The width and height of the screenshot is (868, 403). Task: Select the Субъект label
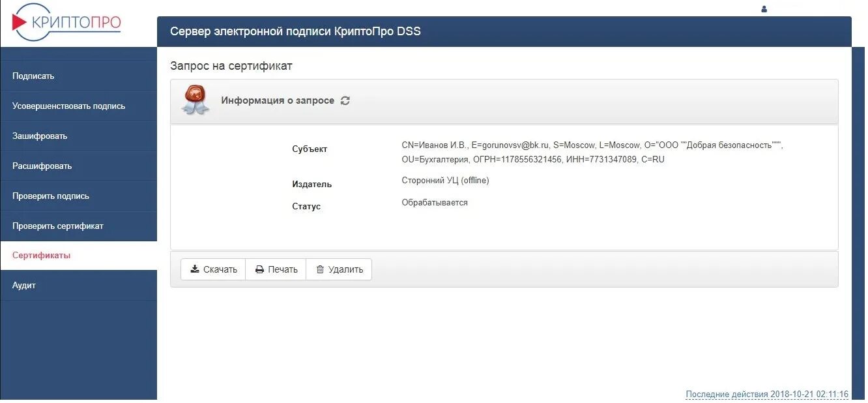(x=310, y=149)
